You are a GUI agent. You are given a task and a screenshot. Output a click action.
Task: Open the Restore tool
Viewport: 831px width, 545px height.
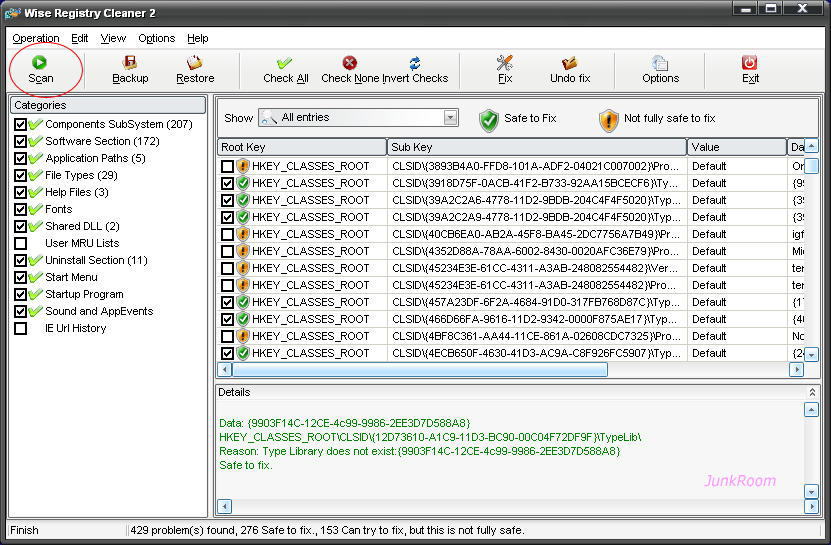coord(195,69)
